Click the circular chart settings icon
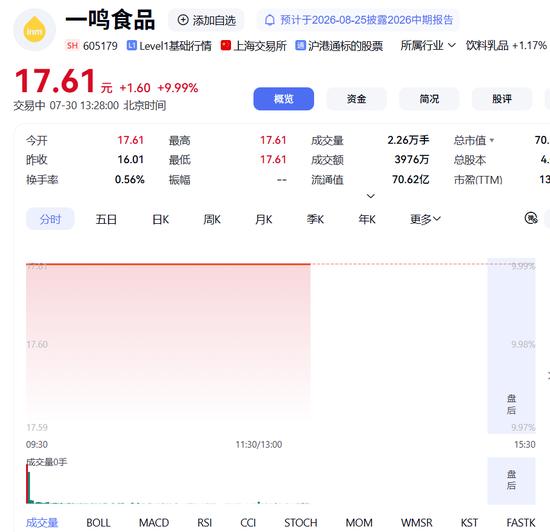The height and width of the screenshot is (532, 550). pos(531,218)
